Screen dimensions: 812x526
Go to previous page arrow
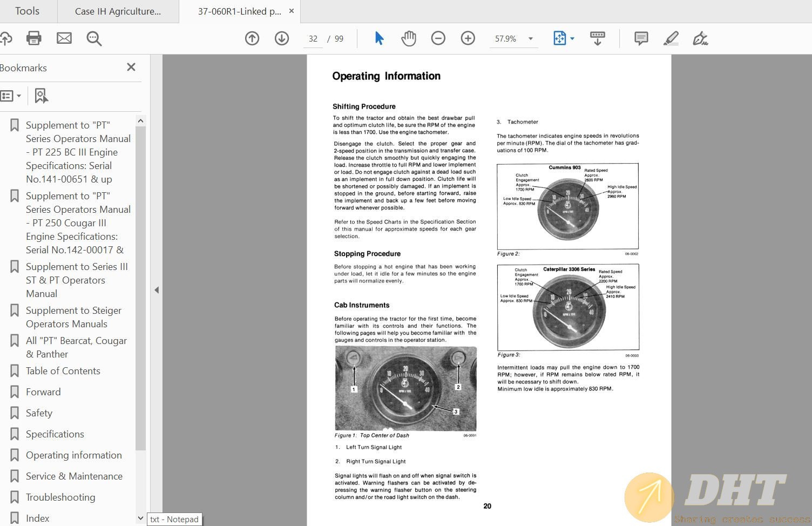click(x=252, y=38)
